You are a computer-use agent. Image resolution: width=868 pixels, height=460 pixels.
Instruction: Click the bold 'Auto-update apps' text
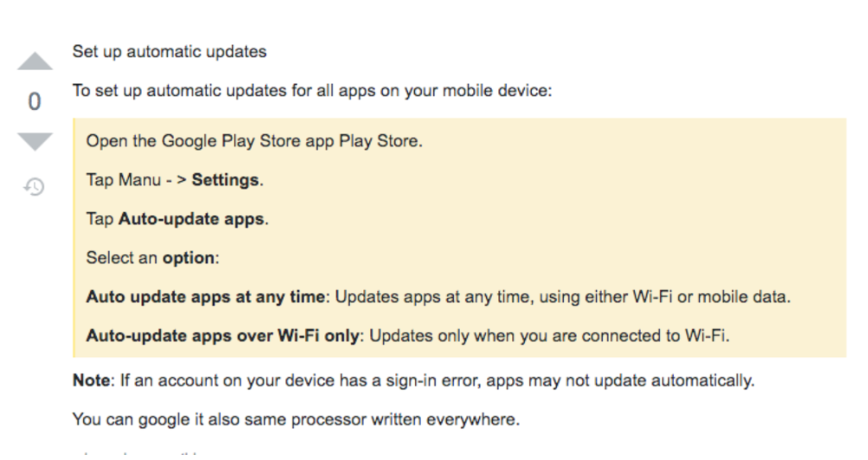pos(191,219)
